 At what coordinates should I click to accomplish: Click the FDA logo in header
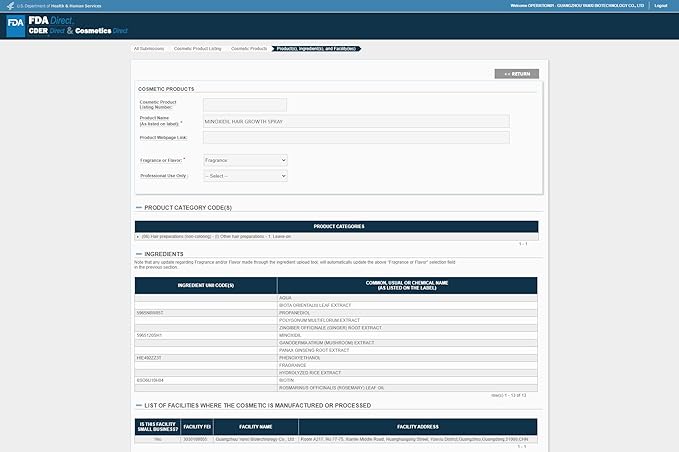click(x=17, y=25)
